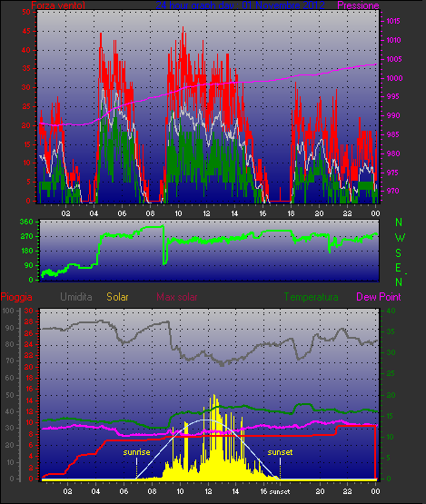Click the red 'Forza vento' label
The height and width of the screenshot is (504, 426).
(x=58, y=5)
